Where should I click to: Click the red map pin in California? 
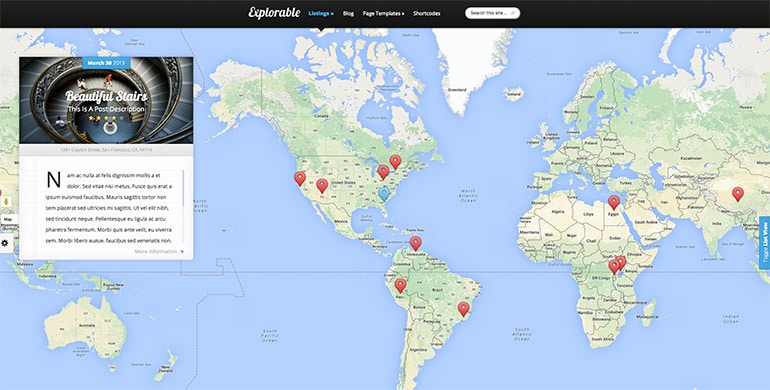click(300, 178)
